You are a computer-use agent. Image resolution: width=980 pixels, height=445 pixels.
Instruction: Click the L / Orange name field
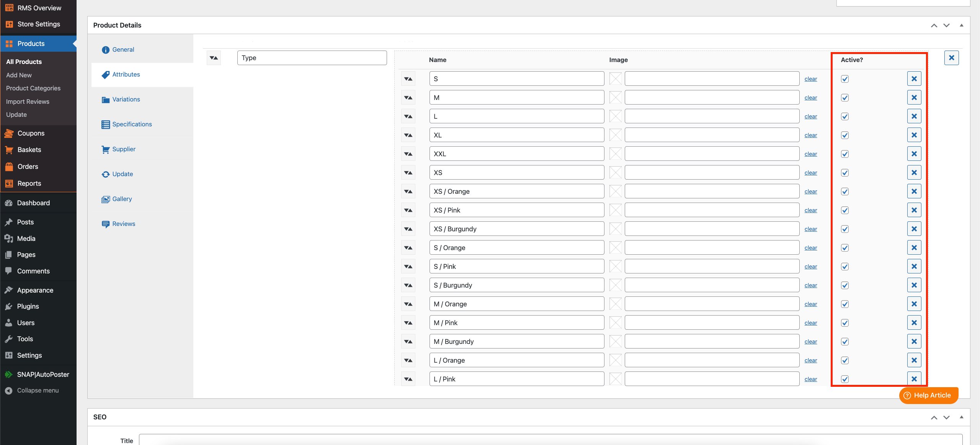(x=516, y=360)
